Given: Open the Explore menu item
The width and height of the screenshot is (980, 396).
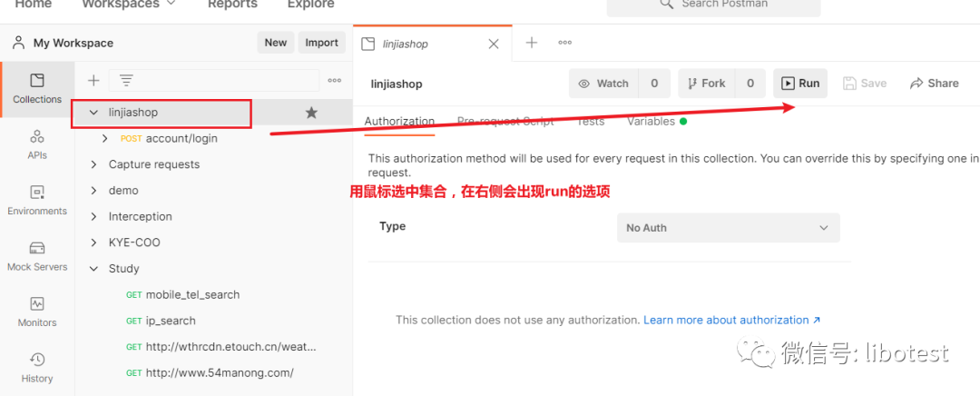Looking at the screenshot, I should tap(310, 4).
